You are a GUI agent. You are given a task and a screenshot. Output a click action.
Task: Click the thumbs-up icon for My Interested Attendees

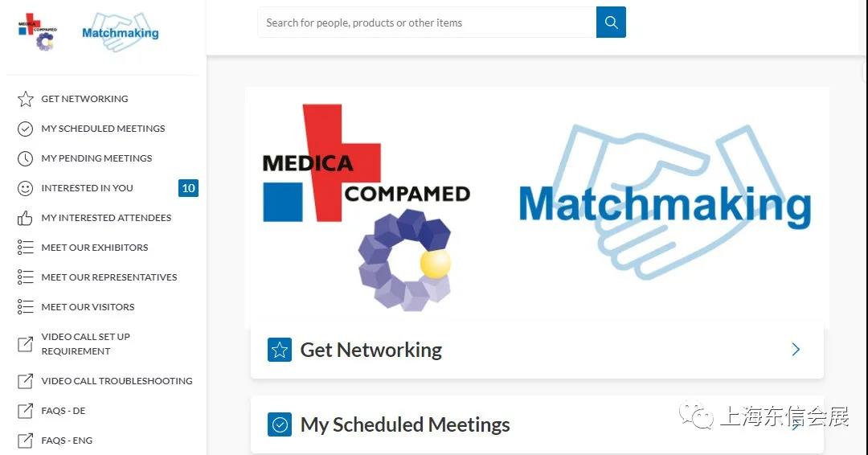26,218
